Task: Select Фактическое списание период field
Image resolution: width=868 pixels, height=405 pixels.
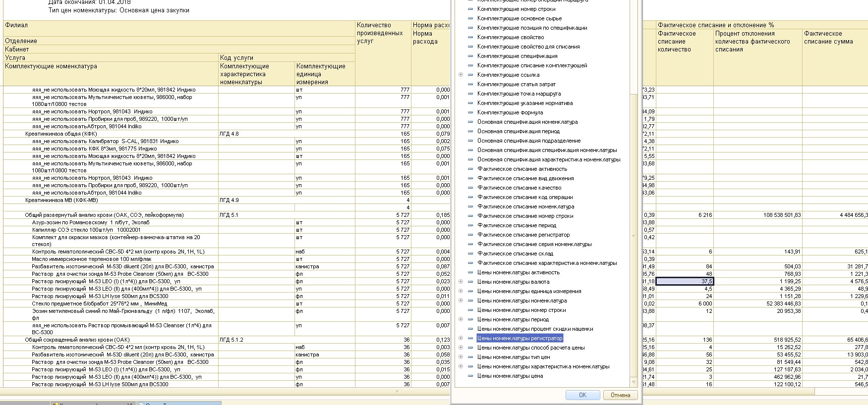Action: tap(517, 225)
